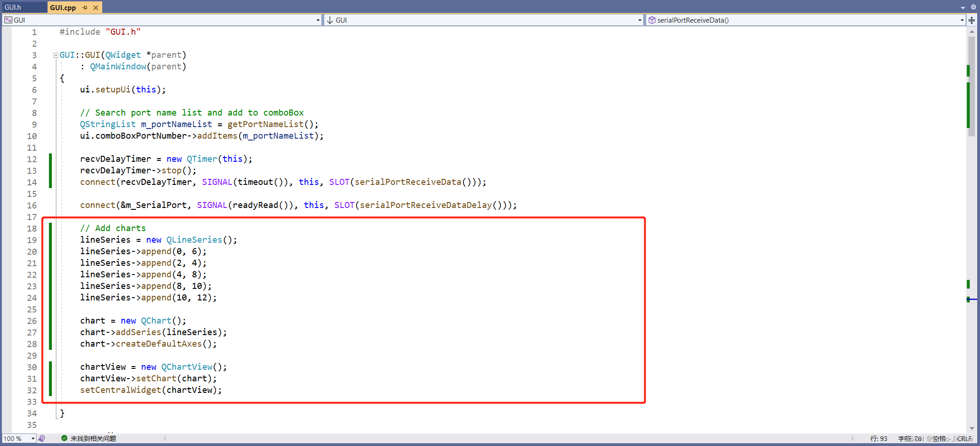The height and width of the screenshot is (446, 980).
Task: Click the QStringList type on line 9
Action: click(x=108, y=124)
